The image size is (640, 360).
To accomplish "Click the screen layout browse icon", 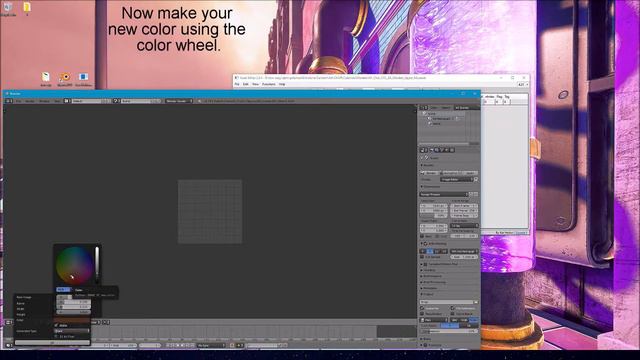I will click(67, 101).
